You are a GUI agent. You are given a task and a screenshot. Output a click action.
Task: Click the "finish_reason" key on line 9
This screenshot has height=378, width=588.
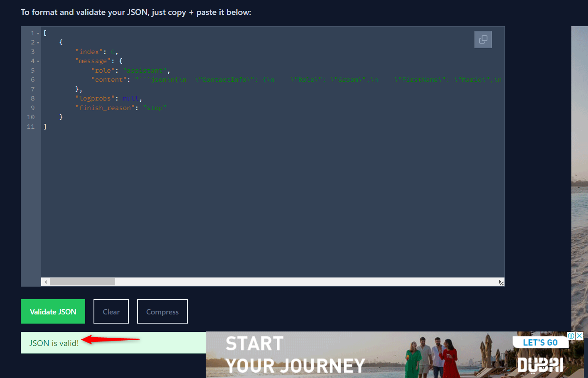[105, 108]
